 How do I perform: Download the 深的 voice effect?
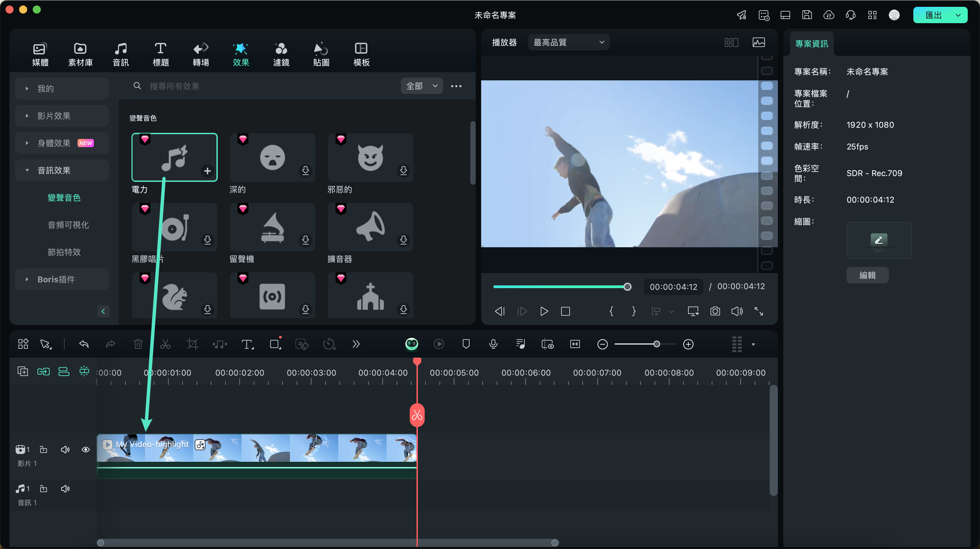(305, 170)
